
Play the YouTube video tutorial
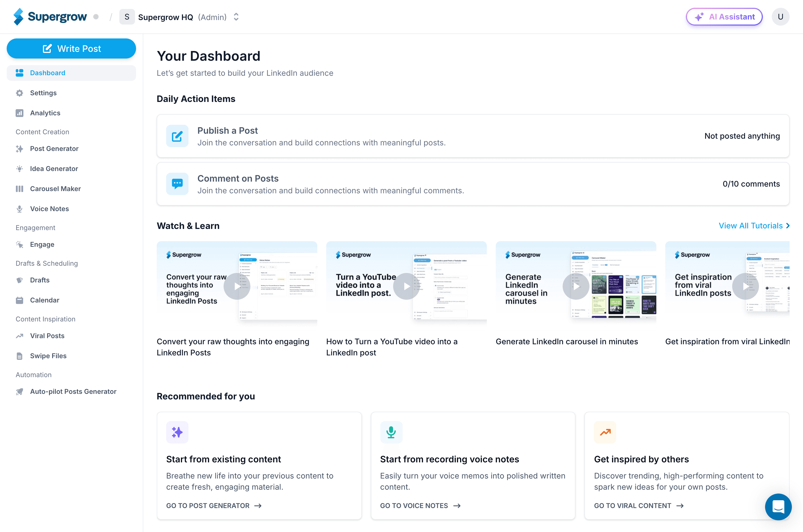pos(406,286)
